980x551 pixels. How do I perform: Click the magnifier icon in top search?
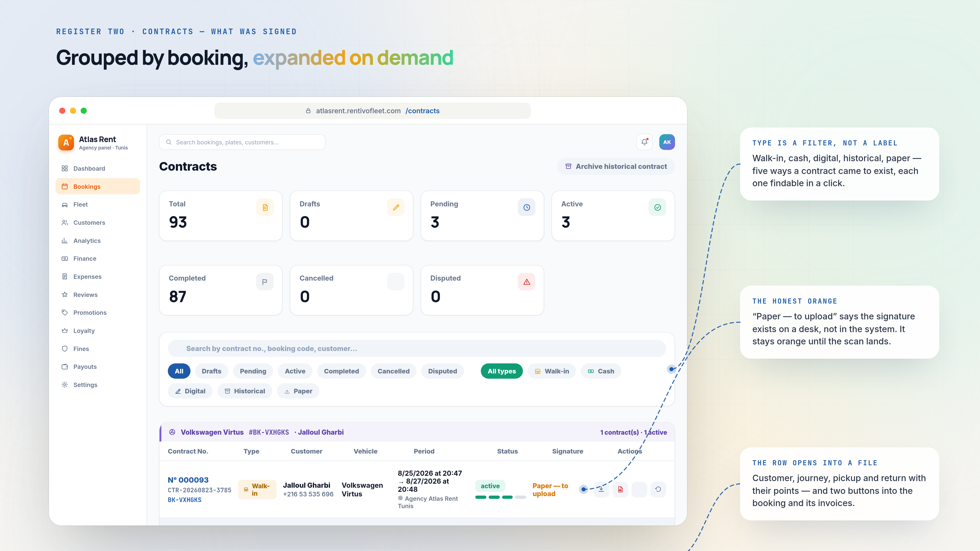pos(169,142)
